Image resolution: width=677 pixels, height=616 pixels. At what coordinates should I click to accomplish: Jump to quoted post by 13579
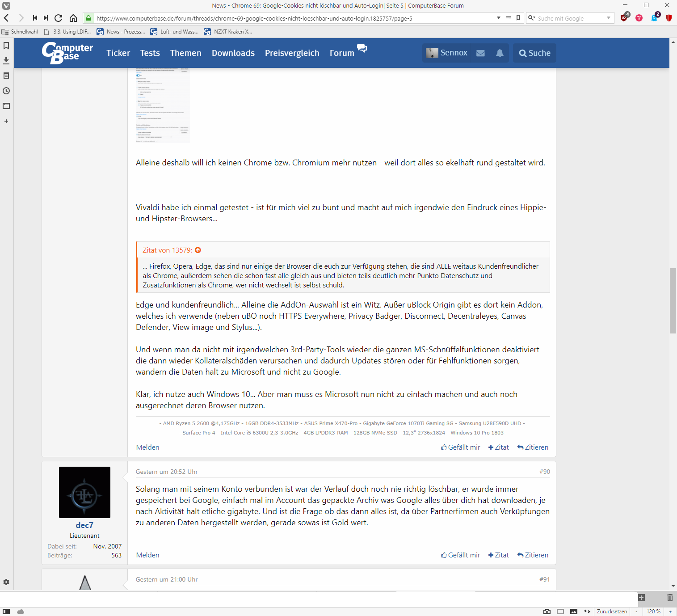coord(198,250)
